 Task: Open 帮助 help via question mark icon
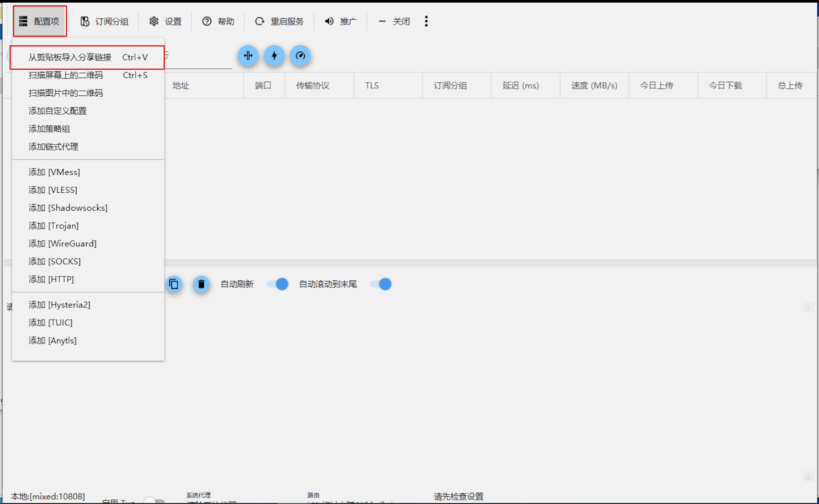[x=218, y=21]
